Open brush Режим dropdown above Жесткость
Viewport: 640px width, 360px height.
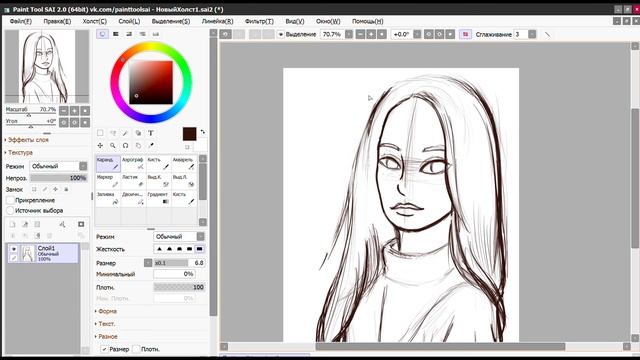pos(179,236)
